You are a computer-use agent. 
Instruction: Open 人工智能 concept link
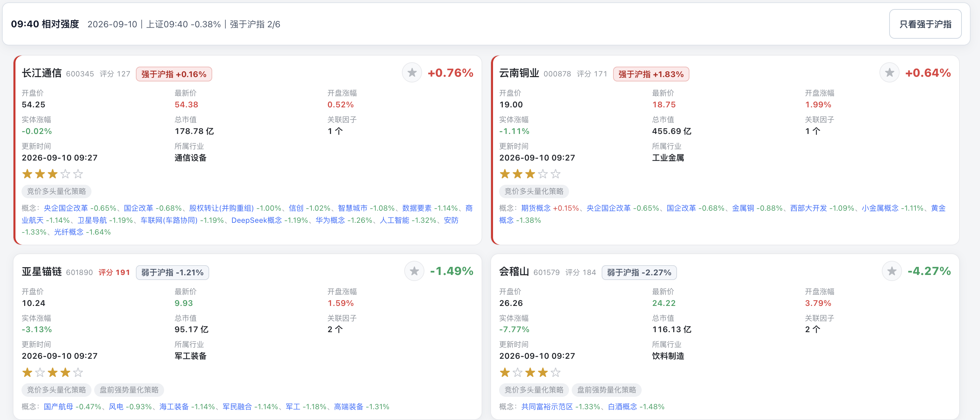394,220
